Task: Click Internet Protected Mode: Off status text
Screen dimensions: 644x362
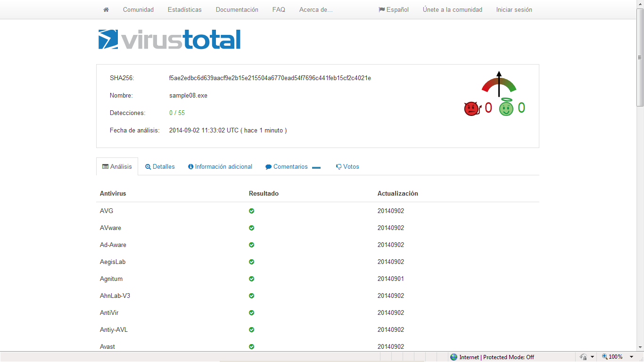Action: pos(497,357)
